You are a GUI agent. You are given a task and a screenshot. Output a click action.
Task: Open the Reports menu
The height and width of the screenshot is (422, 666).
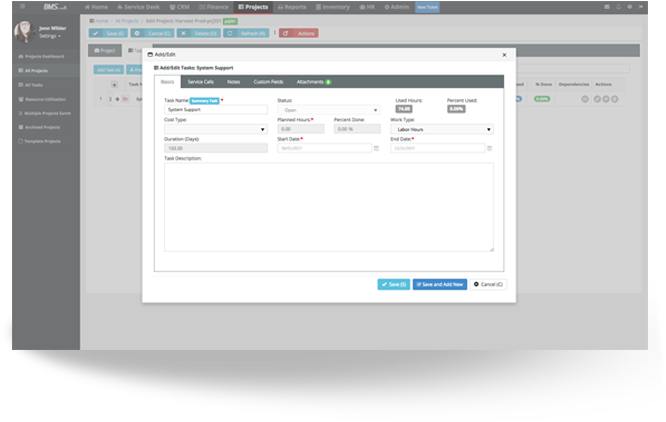[x=292, y=7]
